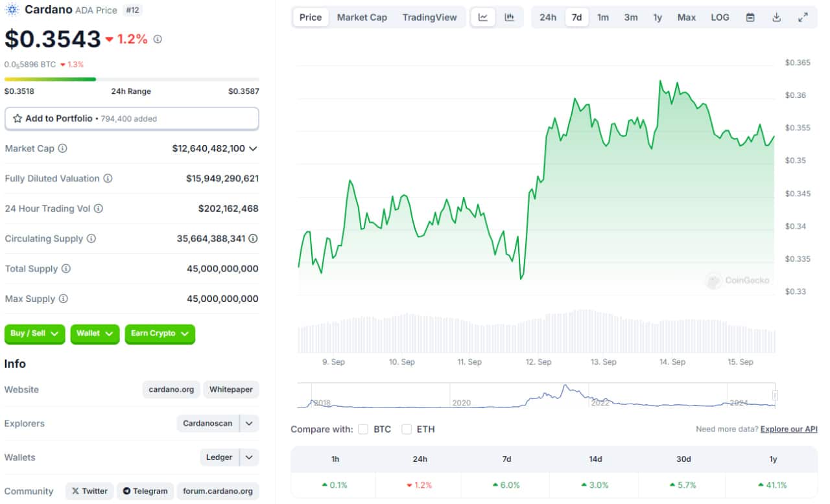
Task: Click Circulating Supply label info icon
Action: [x=91, y=238]
